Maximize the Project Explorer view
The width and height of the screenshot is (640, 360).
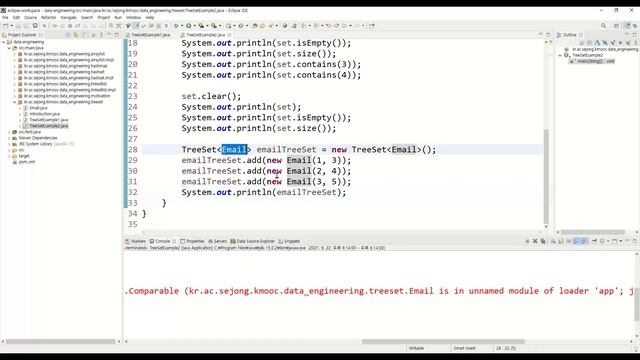point(117,35)
